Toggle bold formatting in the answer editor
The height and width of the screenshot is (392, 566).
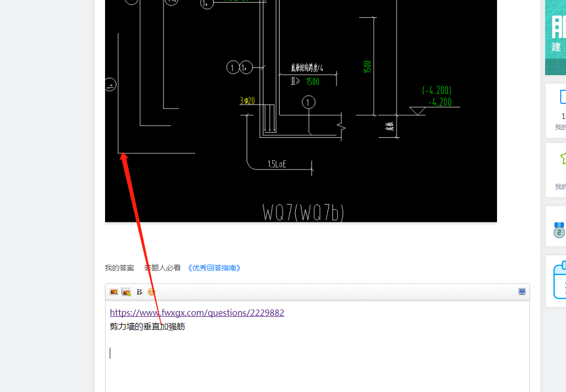pos(140,292)
